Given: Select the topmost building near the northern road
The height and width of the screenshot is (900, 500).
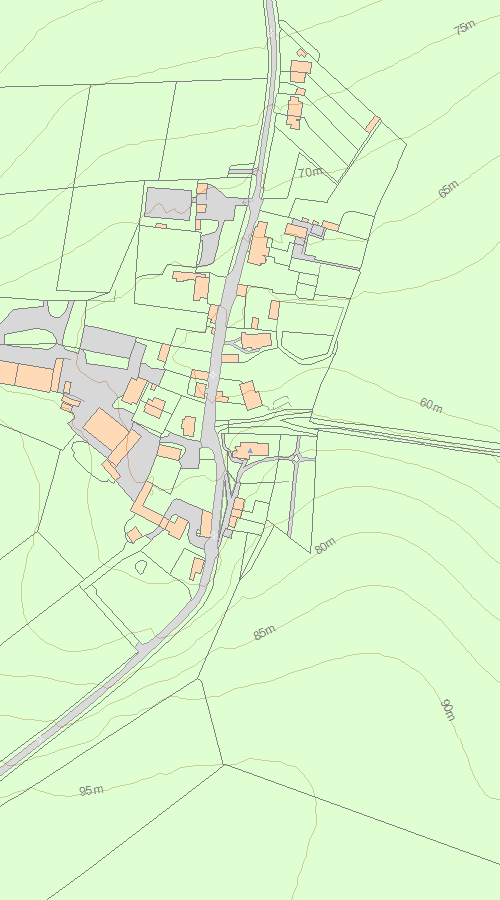Looking at the screenshot, I should pyautogui.click(x=301, y=53).
